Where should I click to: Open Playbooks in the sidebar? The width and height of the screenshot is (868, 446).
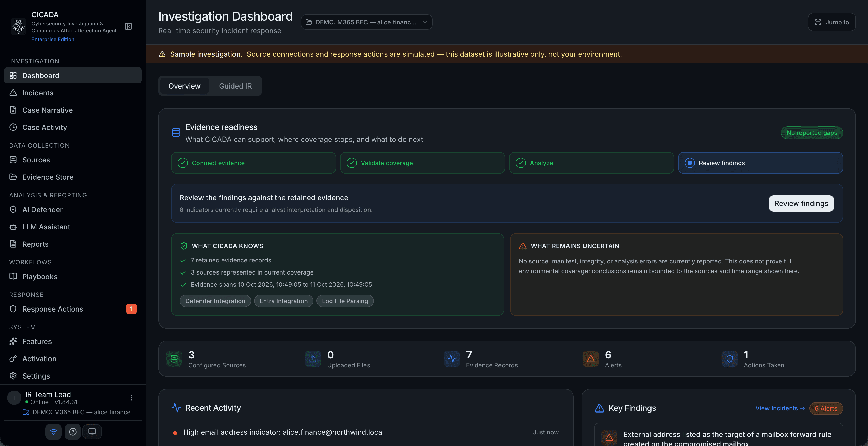[72, 276]
